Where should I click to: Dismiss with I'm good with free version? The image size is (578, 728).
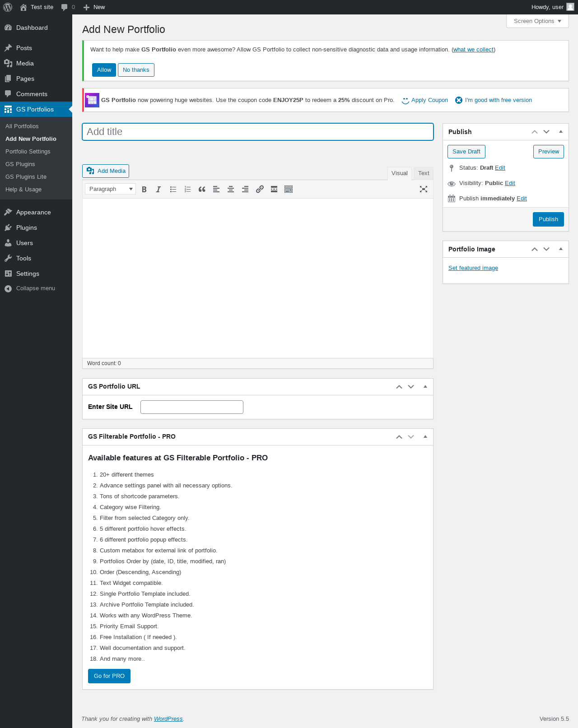[494, 100]
